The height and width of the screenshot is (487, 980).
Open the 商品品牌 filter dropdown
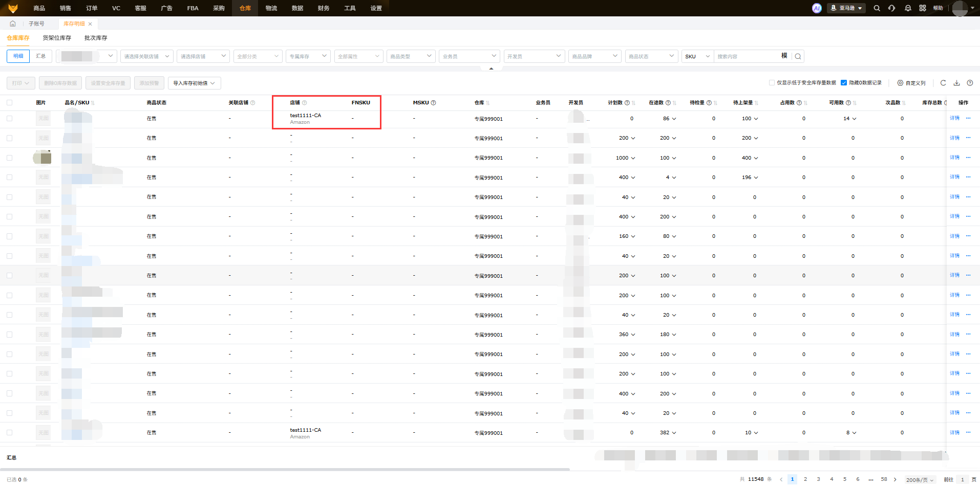pyautogui.click(x=594, y=56)
